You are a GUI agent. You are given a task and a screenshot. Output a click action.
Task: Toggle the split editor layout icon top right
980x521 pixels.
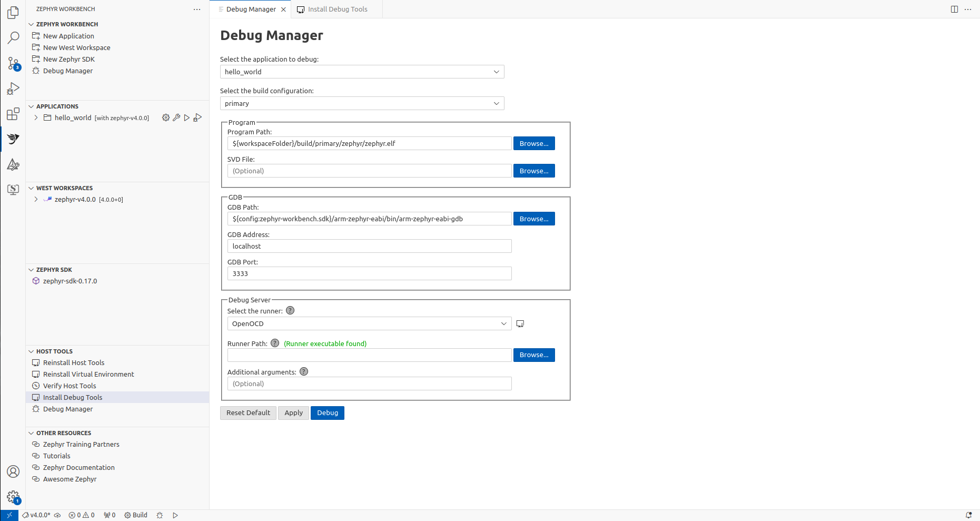coord(954,9)
